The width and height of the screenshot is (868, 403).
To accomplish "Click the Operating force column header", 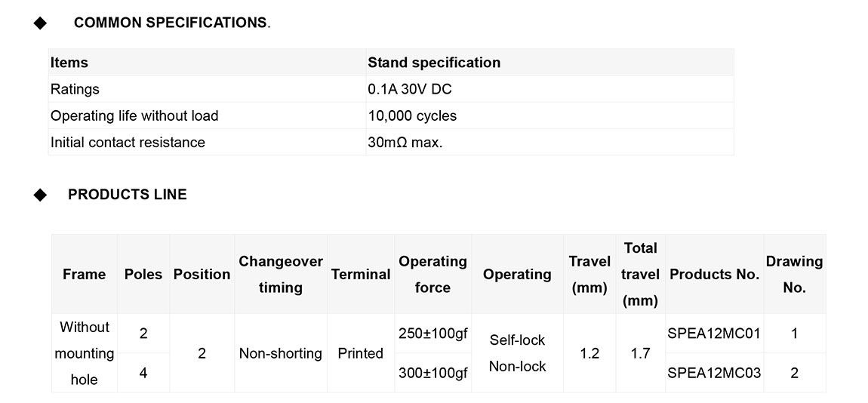I will [x=432, y=274].
